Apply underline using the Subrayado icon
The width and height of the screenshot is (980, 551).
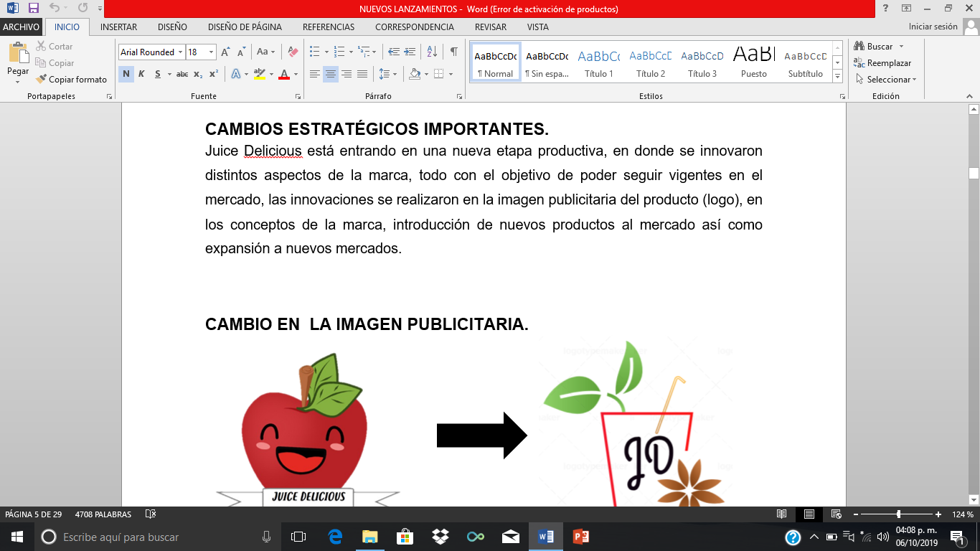point(158,74)
